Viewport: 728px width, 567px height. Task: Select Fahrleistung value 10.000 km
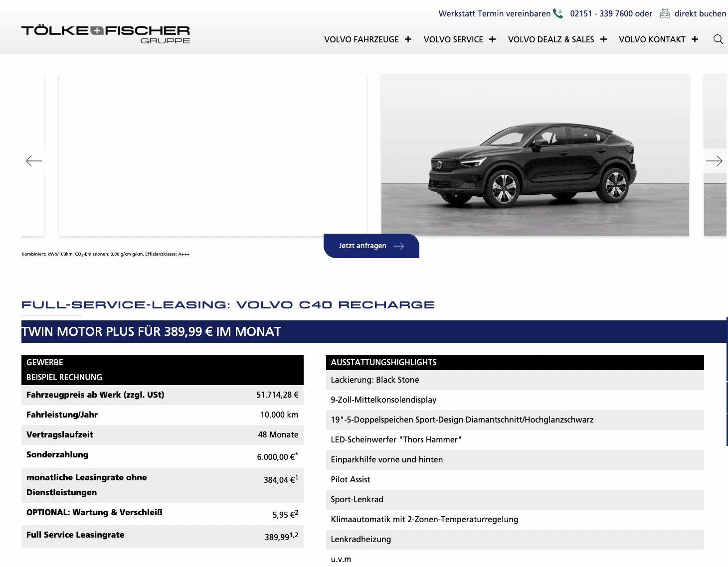tap(279, 415)
